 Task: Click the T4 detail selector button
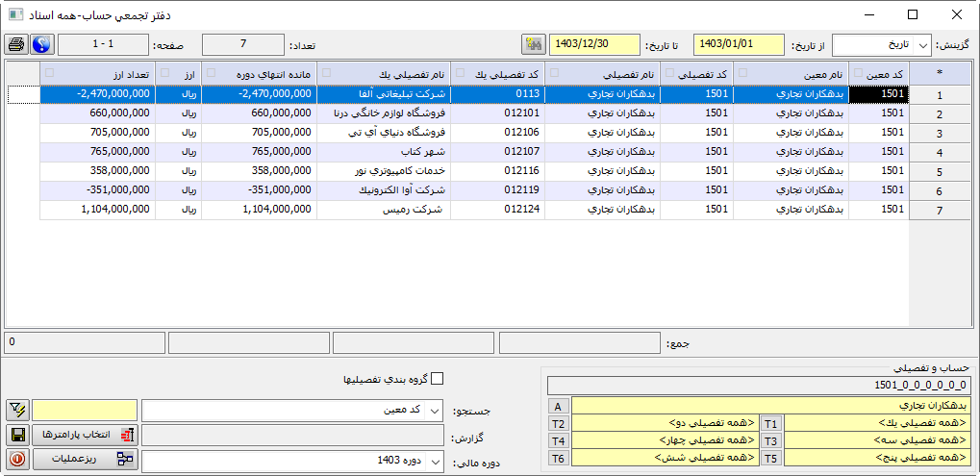coord(558,440)
